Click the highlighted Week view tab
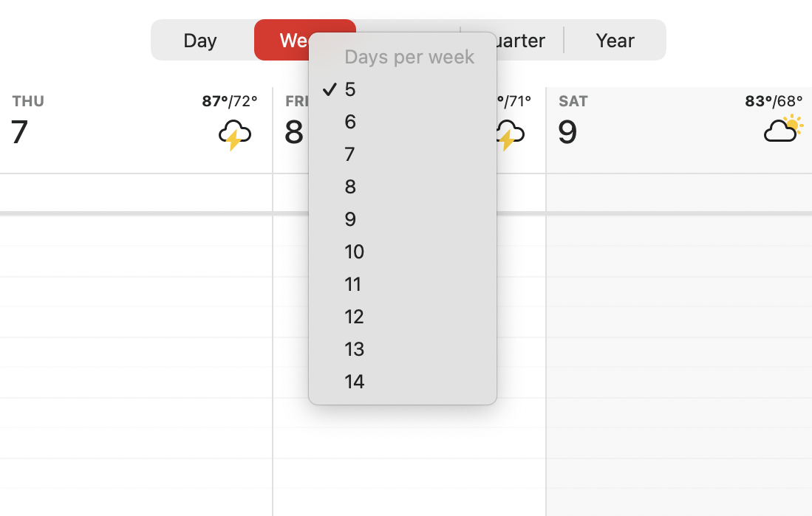 282,41
